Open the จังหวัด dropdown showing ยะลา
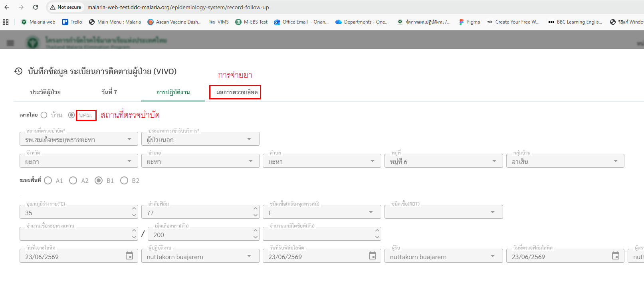Viewport: 644px width, 289px height. (x=79, y=161)
